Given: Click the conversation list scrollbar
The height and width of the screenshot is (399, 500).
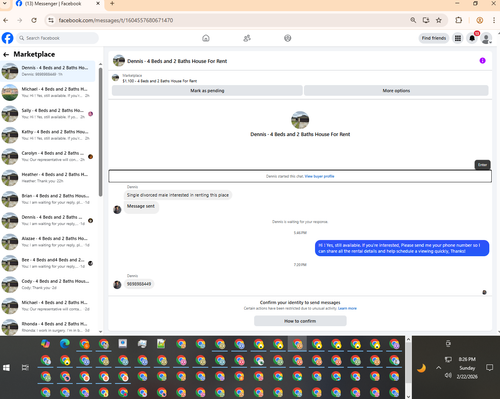Looking at the screenshot, I should 100,132.
